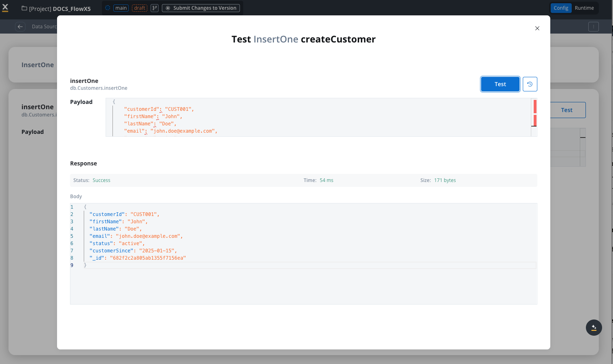Viewport: 613px width, 364px height.
Task: Click the email line in Payload
Action: (x=171, y=131)
